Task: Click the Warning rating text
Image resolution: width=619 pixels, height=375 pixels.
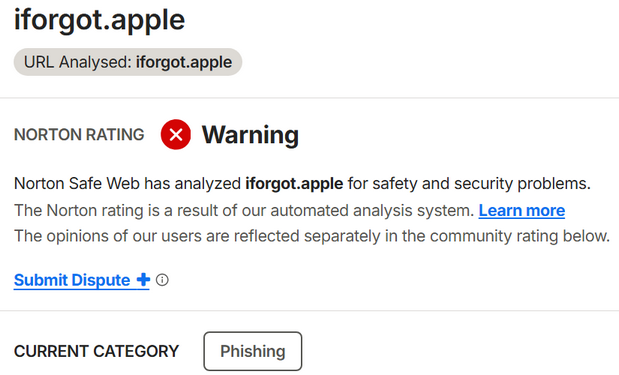Action: pos(250,135)
